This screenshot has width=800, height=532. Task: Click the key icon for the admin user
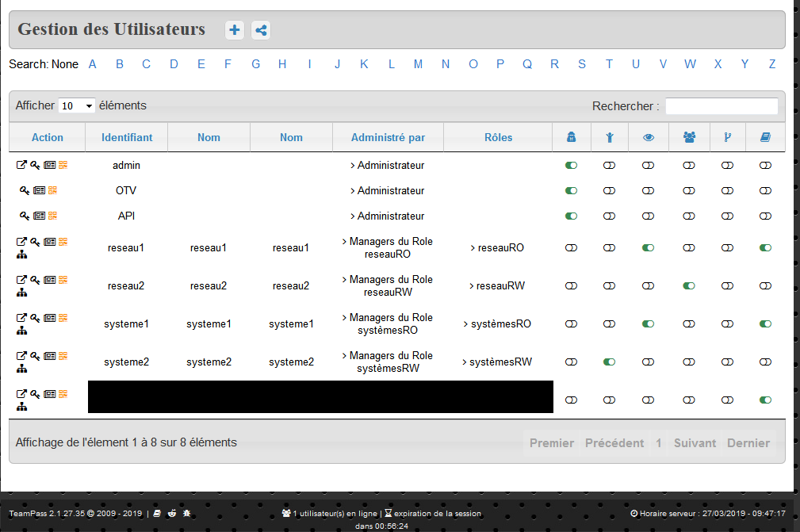pyautogui.click(x=34, y=165)
